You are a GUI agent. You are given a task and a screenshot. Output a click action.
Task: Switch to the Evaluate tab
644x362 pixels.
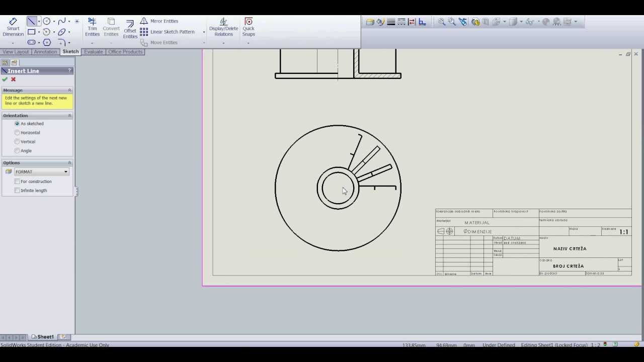click(93, 52)
